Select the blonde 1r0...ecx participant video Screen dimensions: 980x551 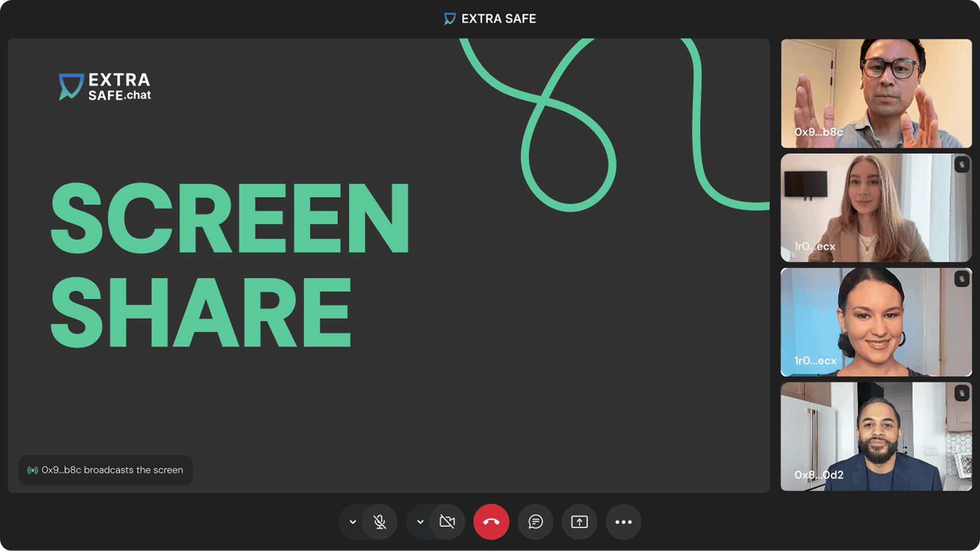876,208
